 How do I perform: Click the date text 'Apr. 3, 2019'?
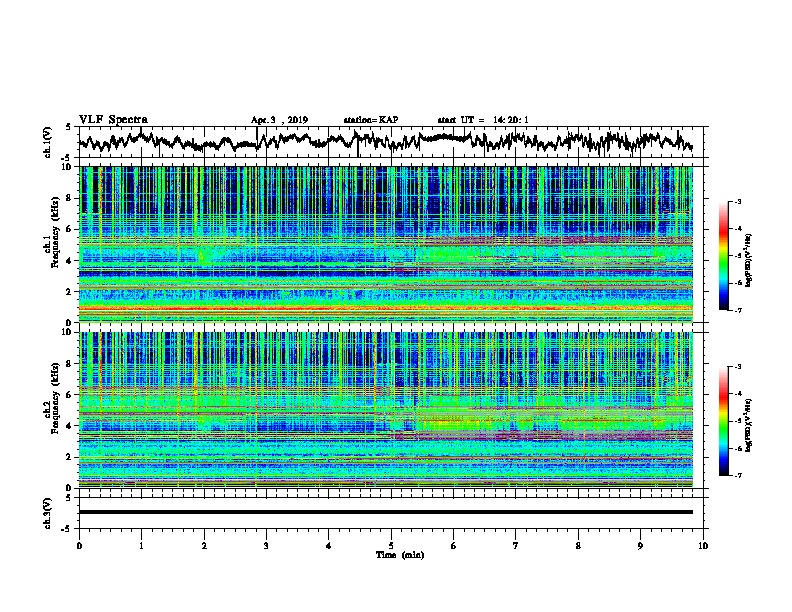coord(279,120)
